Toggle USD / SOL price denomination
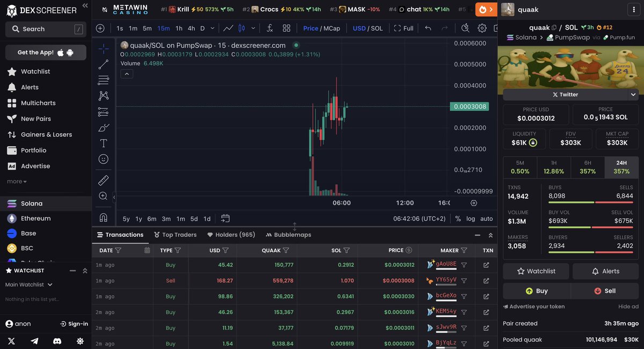The width and height of the screenshot is (644, 349). [368, 28]
